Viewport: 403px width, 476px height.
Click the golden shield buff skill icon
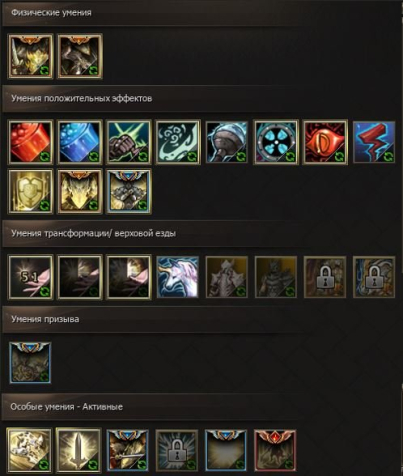tap(30, 191)
